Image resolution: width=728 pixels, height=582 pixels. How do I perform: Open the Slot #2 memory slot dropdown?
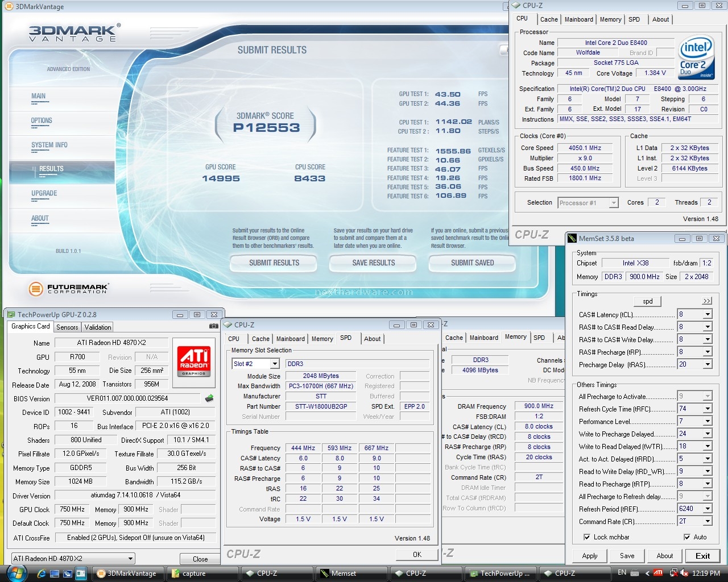coord(275,364)
